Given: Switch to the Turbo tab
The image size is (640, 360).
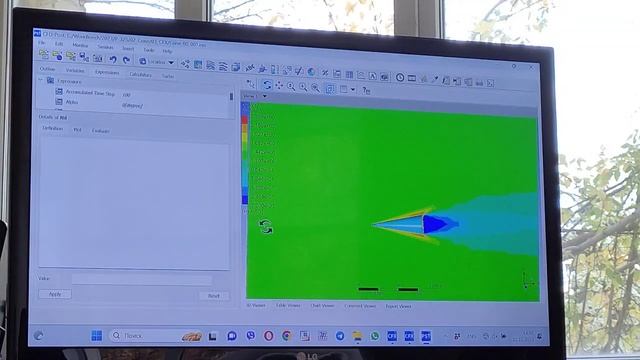Looking at the screenshot, I should click(168, 76).
